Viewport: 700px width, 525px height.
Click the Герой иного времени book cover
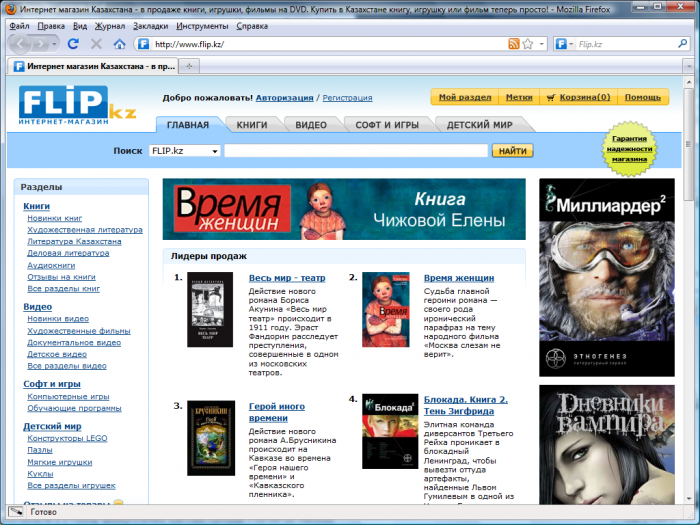click(x=211, y=438)
